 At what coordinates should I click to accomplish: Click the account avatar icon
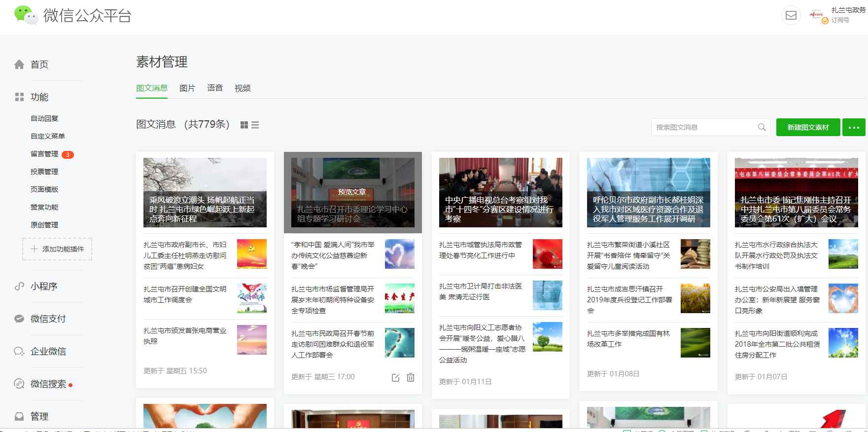(817, 15)
